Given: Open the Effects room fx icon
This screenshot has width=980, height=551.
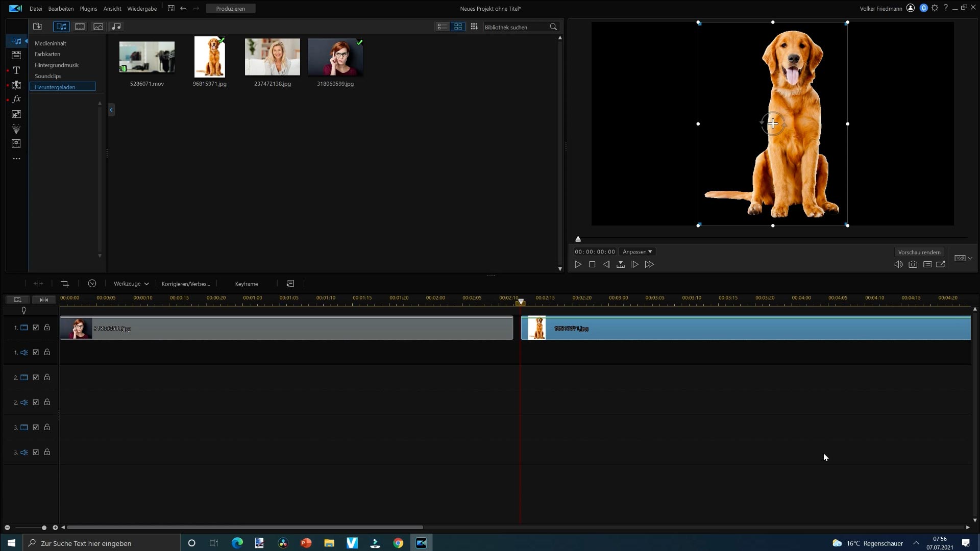Looking at the screenshot, I should pyautogui.click(x=16, y=99).
